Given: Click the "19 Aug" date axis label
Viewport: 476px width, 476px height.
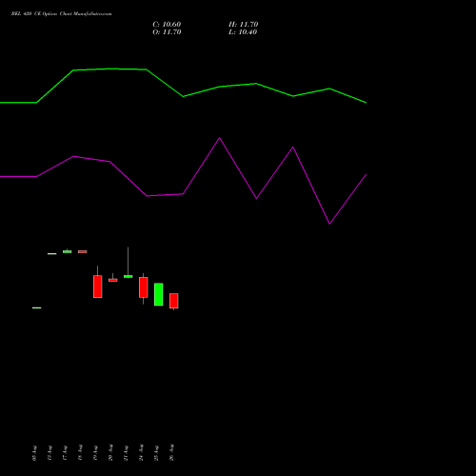Looking at the screenshot, I should pos(95,452).
